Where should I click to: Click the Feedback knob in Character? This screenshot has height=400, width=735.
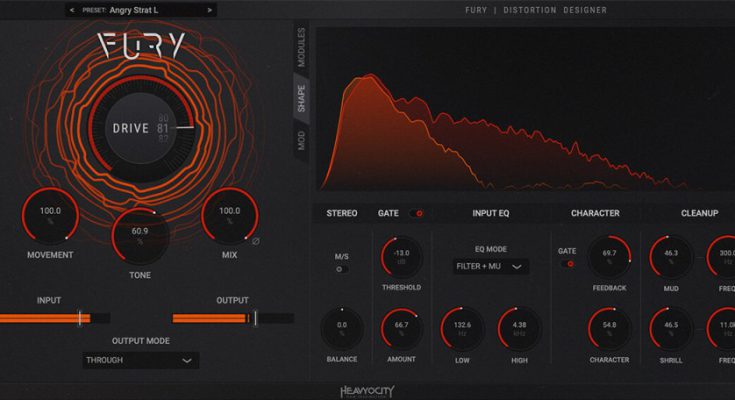609,258
